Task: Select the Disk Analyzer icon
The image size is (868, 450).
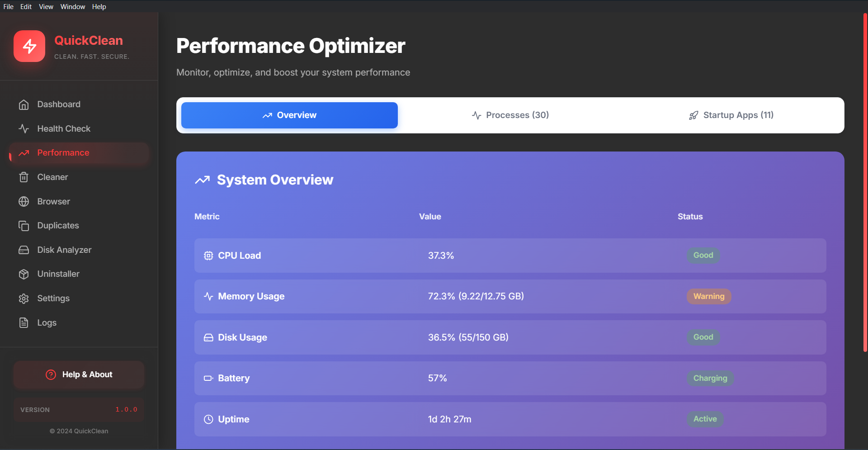Action: point(24,250)
